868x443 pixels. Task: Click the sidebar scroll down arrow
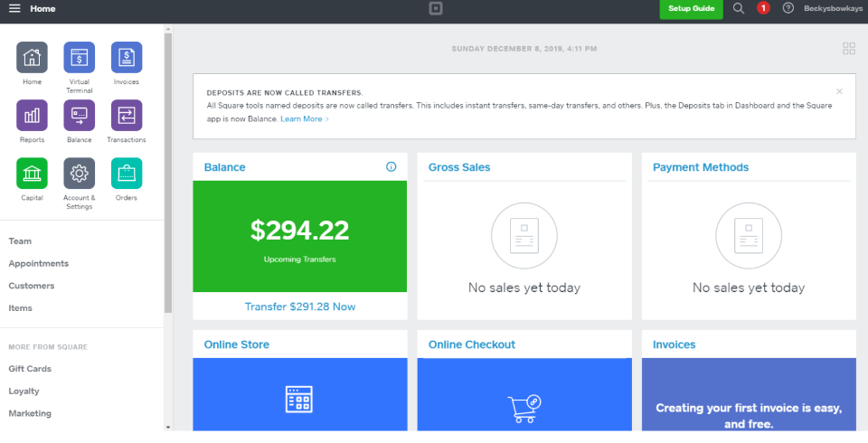(168, 427)
